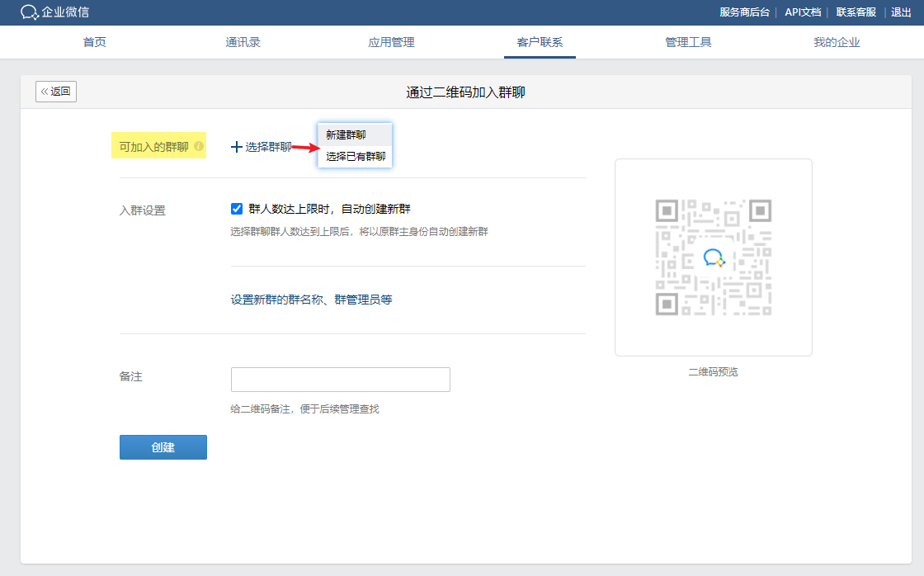Click 退出 to log out
The width and height of the screenshot is (924, 576).
coord(901,12)
